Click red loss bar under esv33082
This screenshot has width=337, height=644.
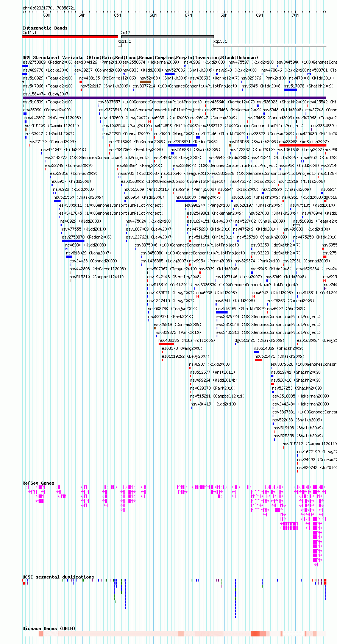303,145
